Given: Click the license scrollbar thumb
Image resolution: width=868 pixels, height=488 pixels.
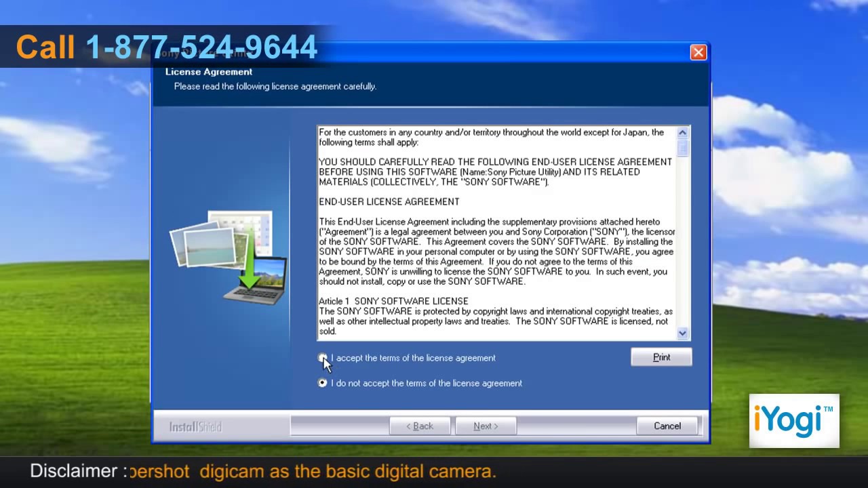Looking at the screenshot, I should point(683,148).
